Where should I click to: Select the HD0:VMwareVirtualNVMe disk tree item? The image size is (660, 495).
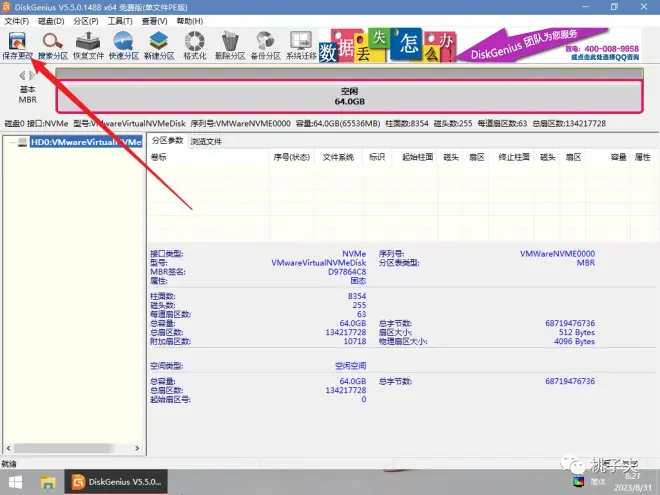86,142
